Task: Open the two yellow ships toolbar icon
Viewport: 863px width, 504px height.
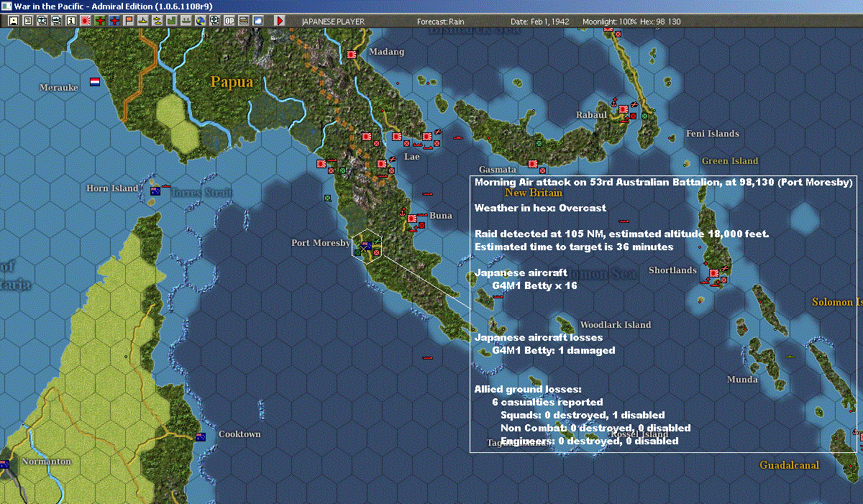Action: (x=157, y=21)
